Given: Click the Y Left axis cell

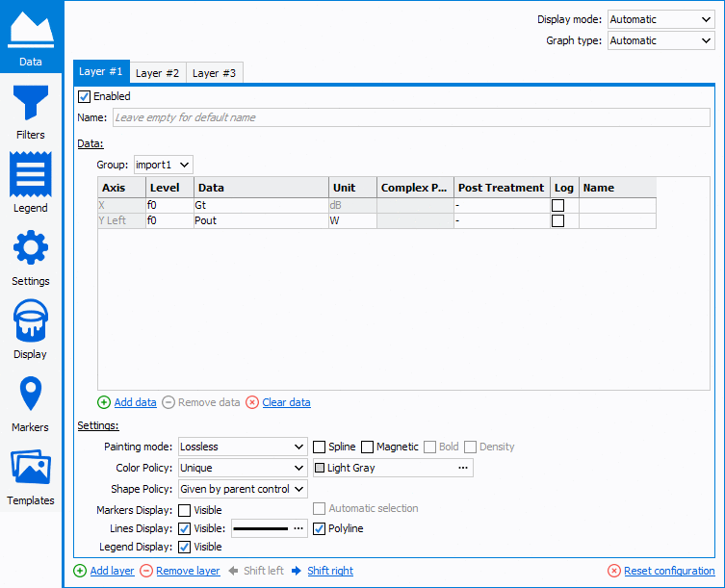Looking at the screenshot, I should tap(122, 220).
